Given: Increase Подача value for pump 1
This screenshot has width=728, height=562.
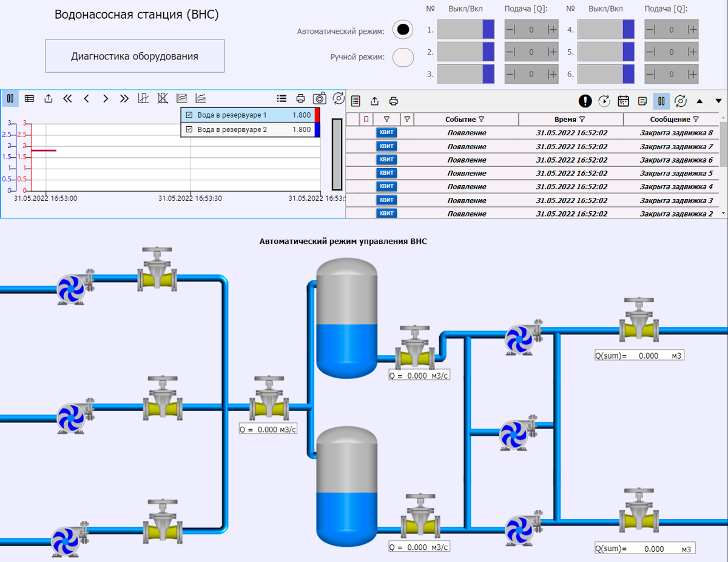Looking at the screenshot, I should (x=551, y=29).
